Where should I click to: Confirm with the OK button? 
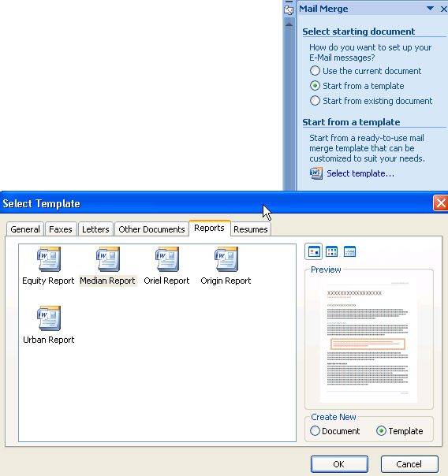point(339,464)
